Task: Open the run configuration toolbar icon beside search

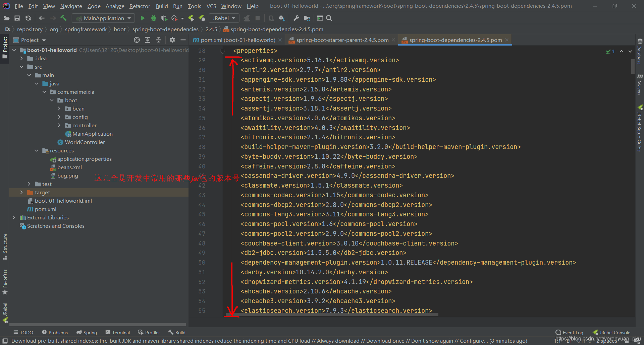Action: tap(320, 18)
